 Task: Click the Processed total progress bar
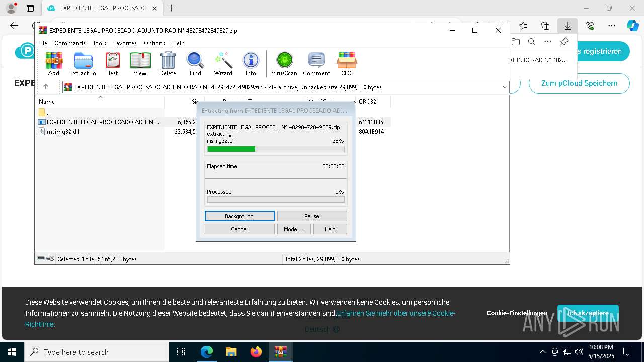pos(276,200)
